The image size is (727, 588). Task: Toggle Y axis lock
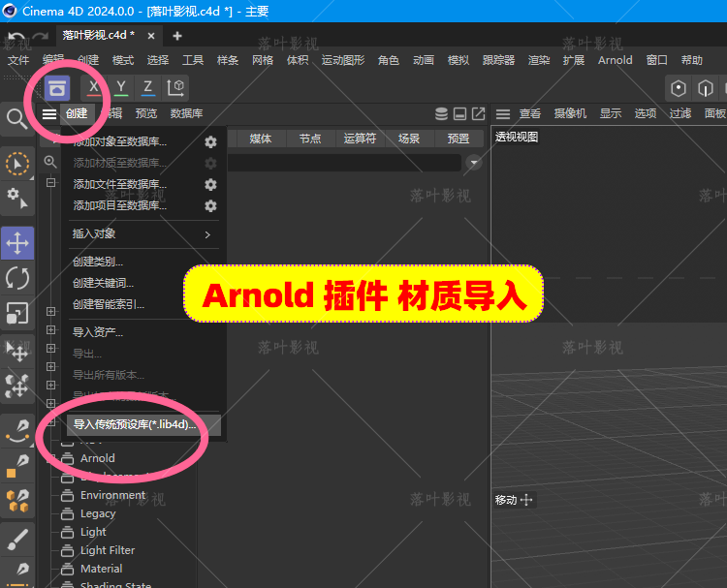pos(121,87)
